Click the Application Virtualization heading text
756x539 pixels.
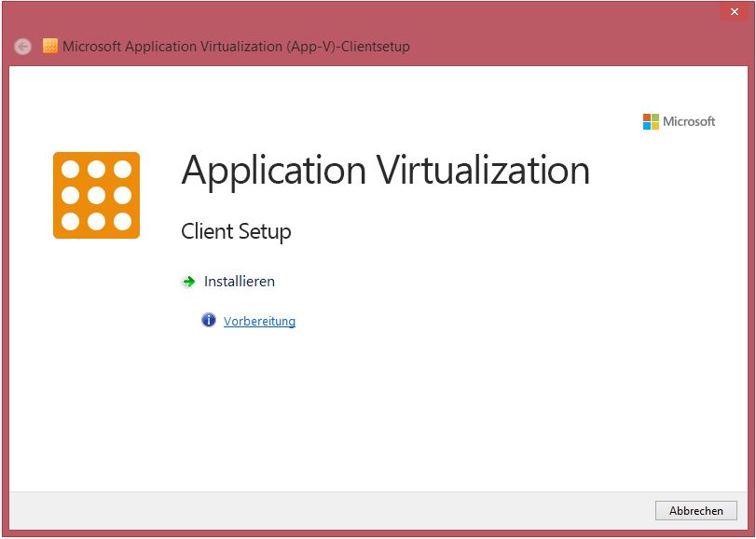tap(386, 170)
